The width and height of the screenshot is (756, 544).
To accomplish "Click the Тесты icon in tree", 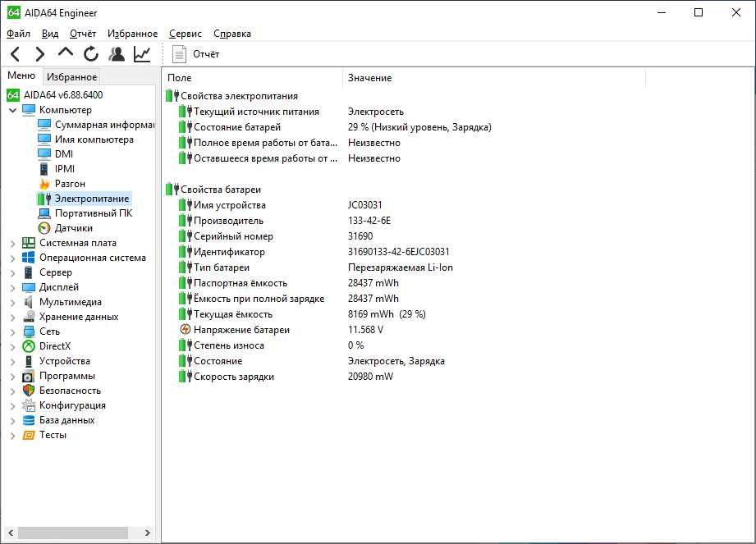I will (x=29, y=435).
